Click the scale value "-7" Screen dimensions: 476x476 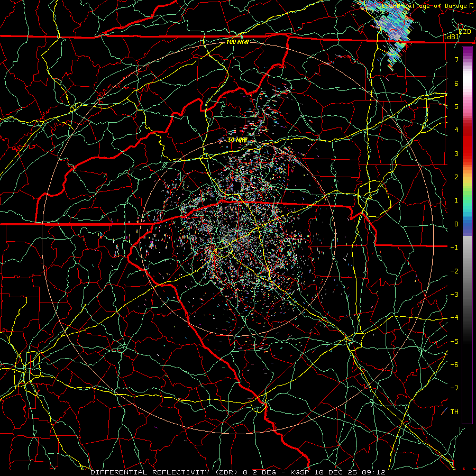coord(454,388)
